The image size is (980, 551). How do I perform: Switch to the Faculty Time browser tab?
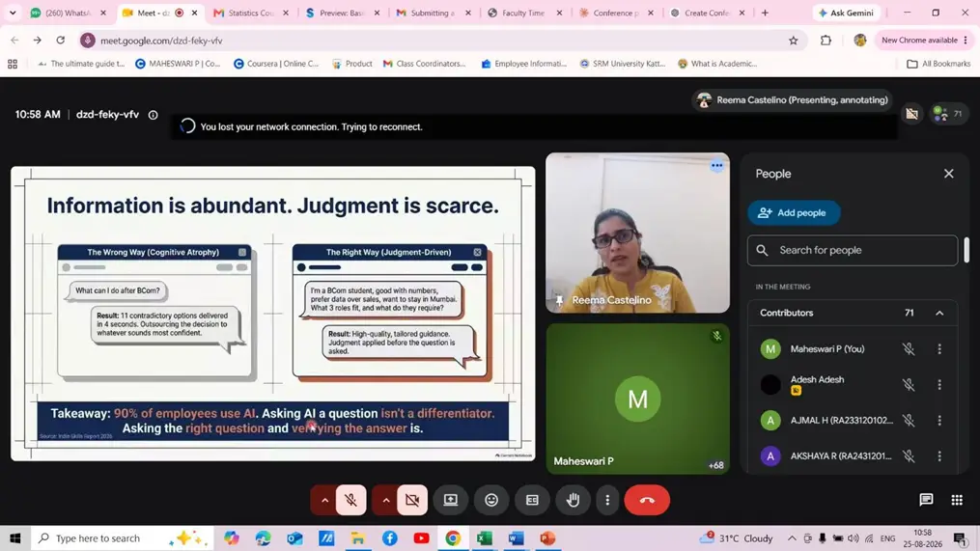[525, 13]
